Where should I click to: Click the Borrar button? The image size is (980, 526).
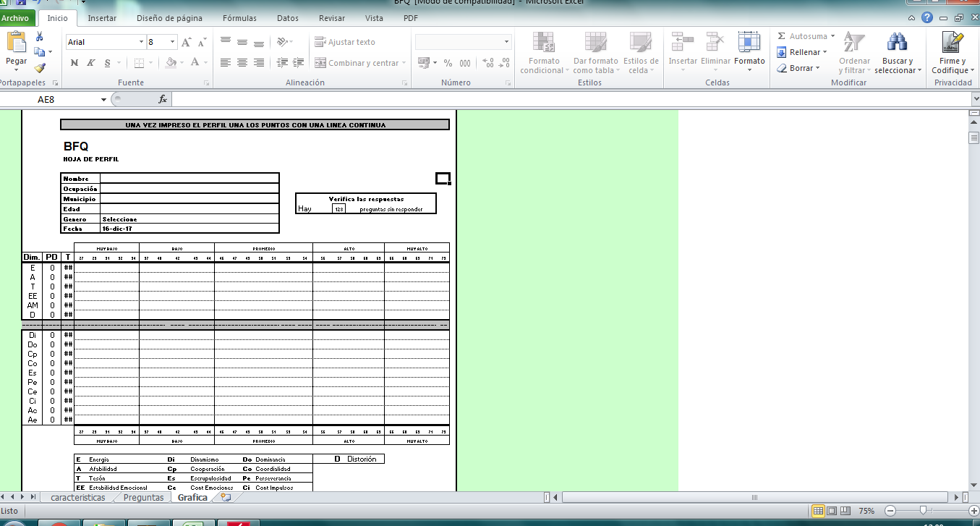(799, 68)
